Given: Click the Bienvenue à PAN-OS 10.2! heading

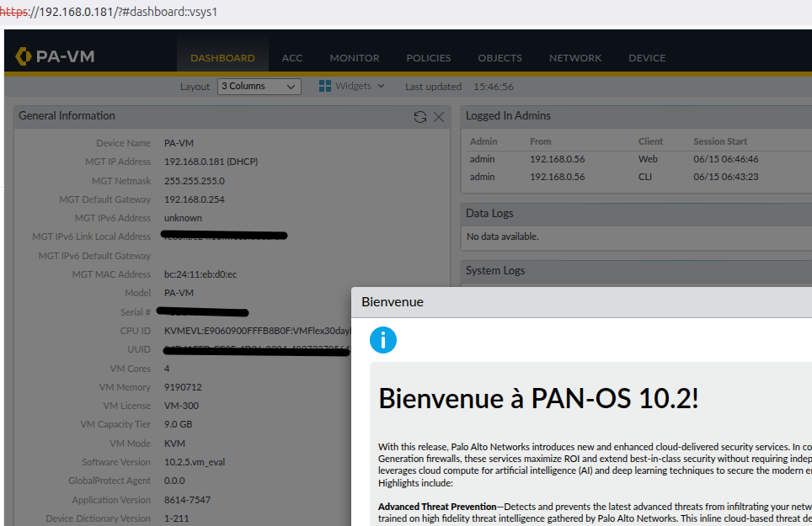Looking at the screenshot, I should (538, 398).
